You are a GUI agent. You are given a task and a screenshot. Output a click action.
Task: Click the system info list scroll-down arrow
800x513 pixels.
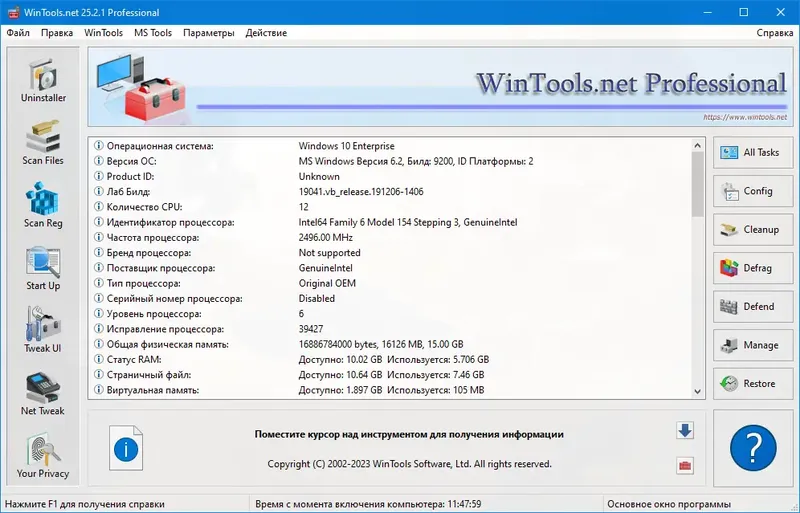point(697,392)
